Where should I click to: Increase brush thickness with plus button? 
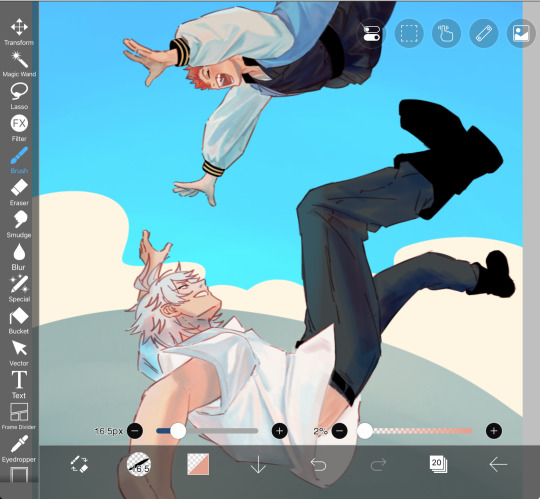point(279,431)
